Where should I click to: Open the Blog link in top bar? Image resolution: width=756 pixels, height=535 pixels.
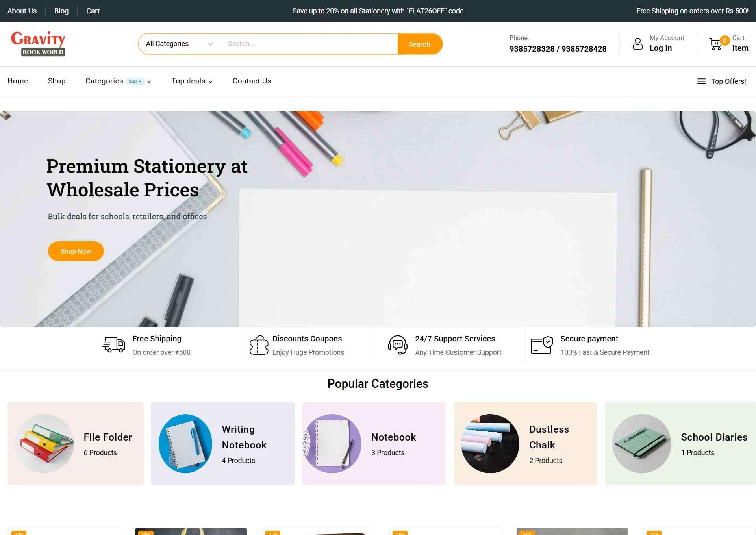[61, 11]
